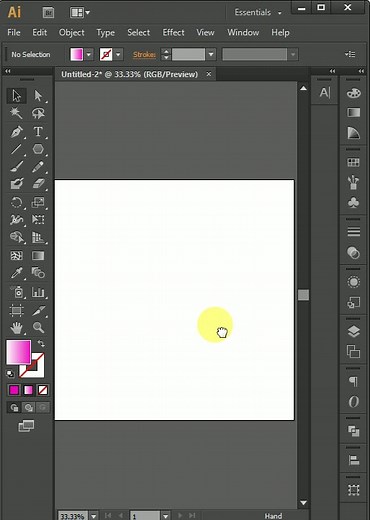Select the Hand tool
Viewport: 370px width, 520px height.
pos(16,328)
